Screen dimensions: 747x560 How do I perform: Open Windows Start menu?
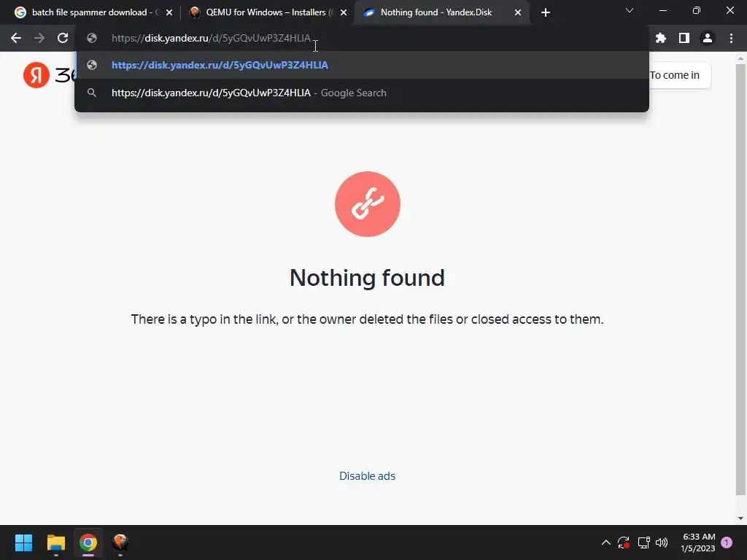click(23, 542)
